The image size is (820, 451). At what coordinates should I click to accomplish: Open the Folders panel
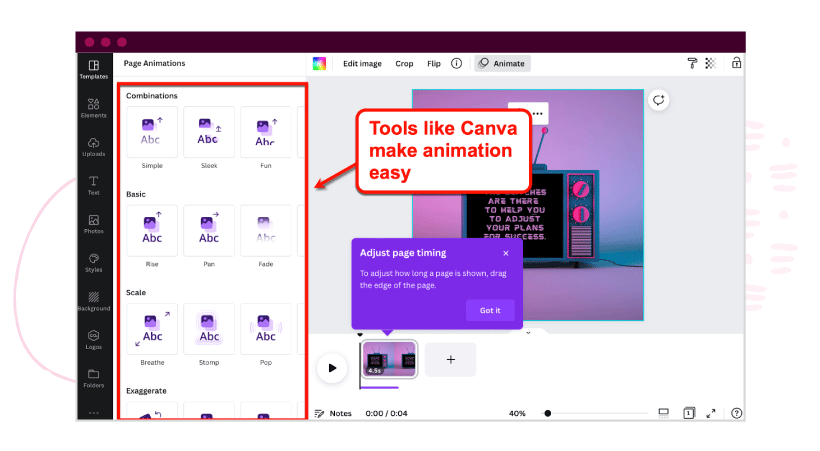tap(93, 378)
